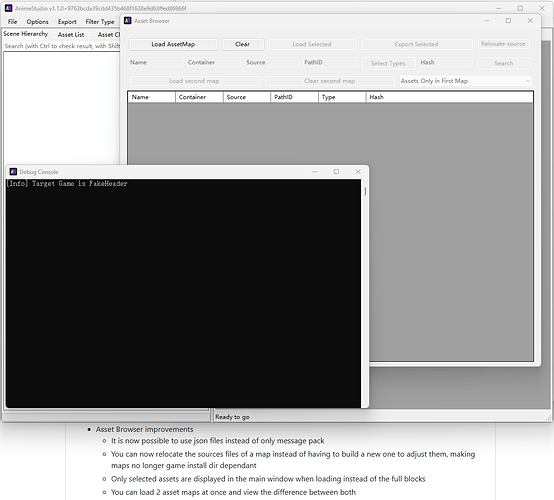Click the Debug Console window icon
The height and width of the screenshot is (500, 554).
(x=13, y=172)
